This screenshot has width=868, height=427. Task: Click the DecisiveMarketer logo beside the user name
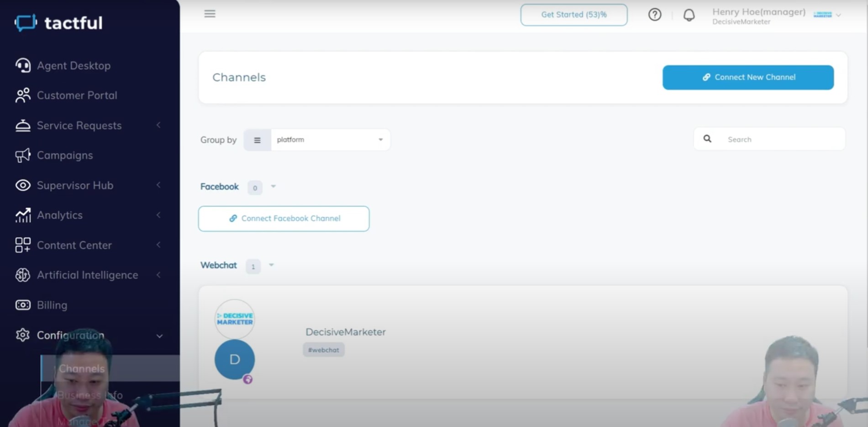[822, 15]
